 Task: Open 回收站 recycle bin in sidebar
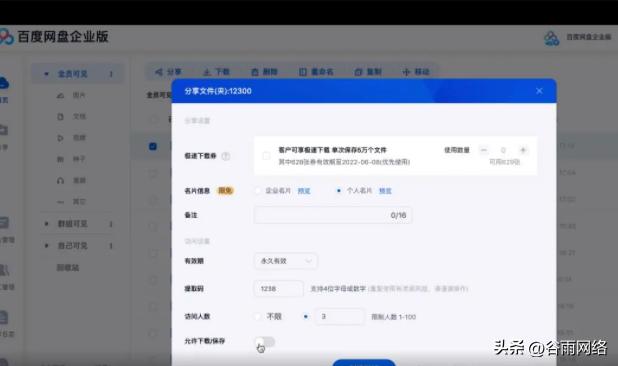click(68, 268)
